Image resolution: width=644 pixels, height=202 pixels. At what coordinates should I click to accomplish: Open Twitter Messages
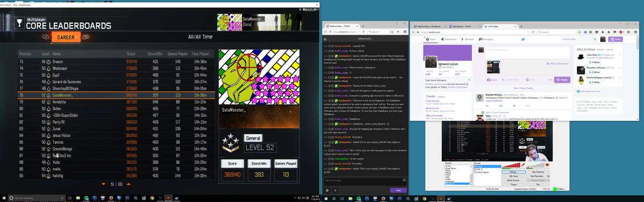click(x=486, y=39)
